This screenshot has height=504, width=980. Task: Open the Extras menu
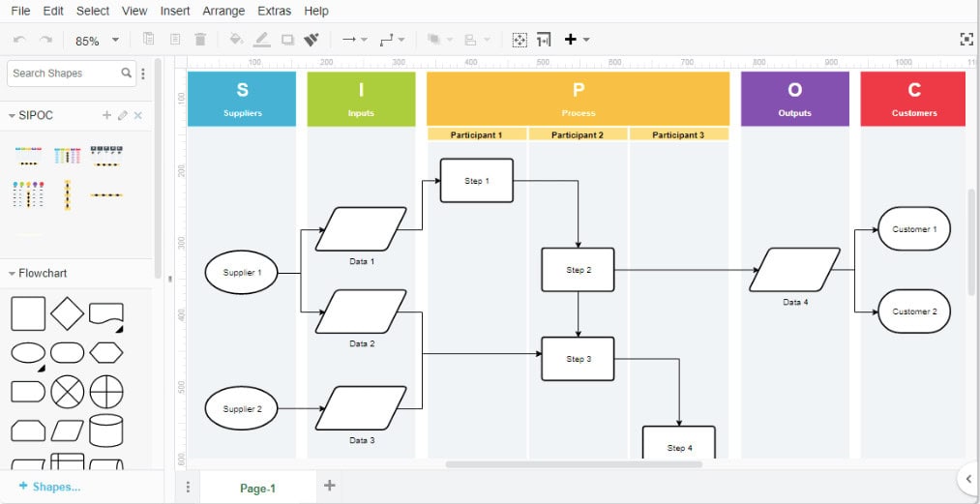[x=275, y=11]
